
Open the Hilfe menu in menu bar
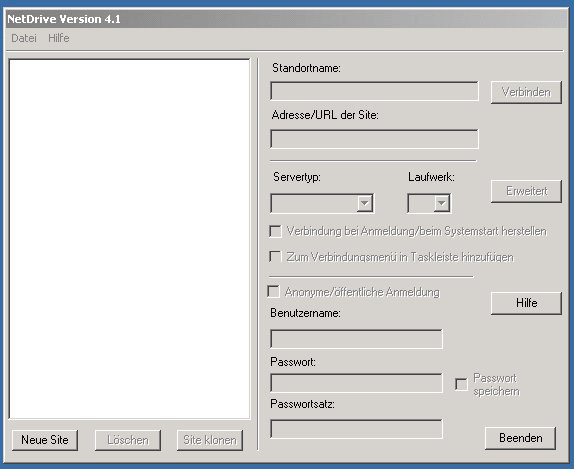click(59, 38)
